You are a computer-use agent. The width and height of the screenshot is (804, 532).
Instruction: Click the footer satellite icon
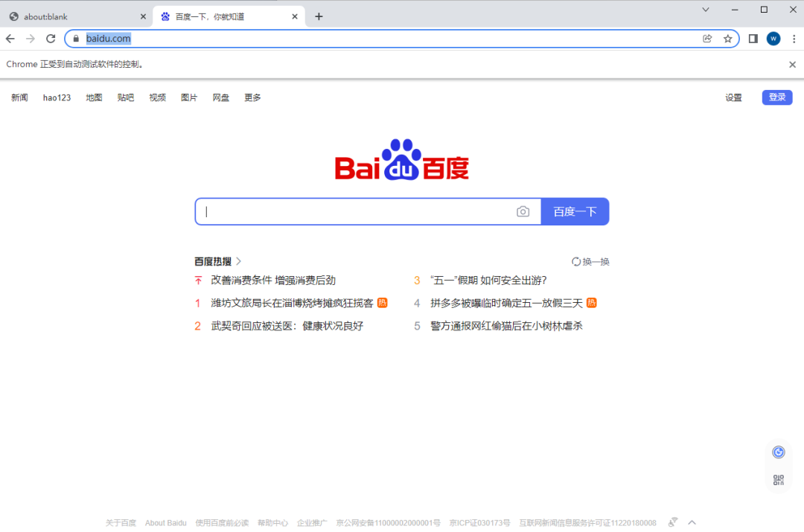pyautogui.click(x=673, y=522)
